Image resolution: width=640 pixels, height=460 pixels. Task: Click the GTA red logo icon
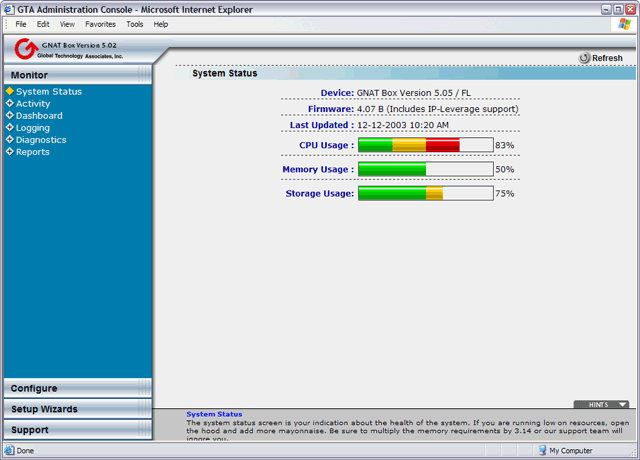[25, 49]
